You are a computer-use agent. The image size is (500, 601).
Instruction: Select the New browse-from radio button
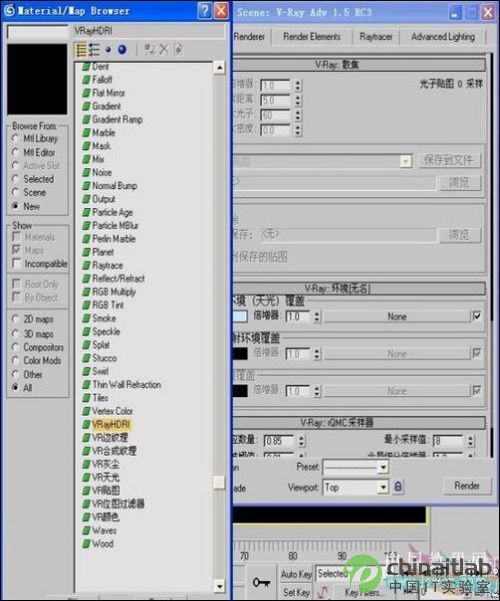tap(15, 206)
